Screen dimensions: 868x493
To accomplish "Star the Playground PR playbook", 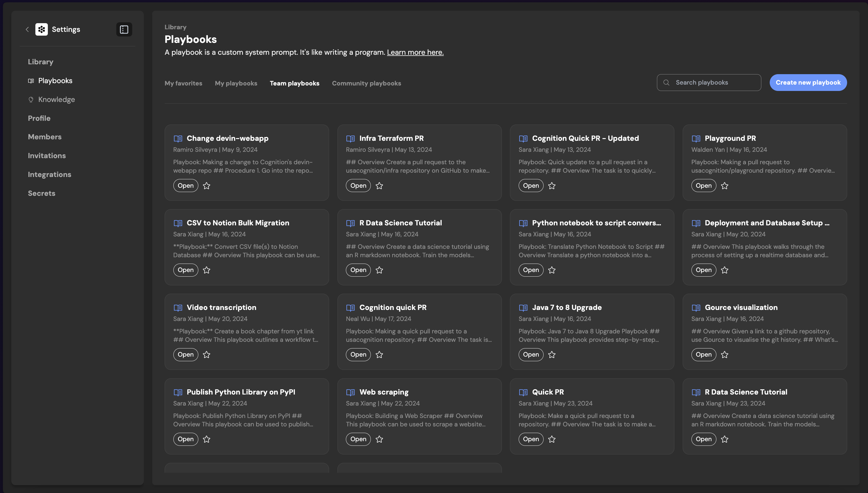I will [x=724, y=186].
